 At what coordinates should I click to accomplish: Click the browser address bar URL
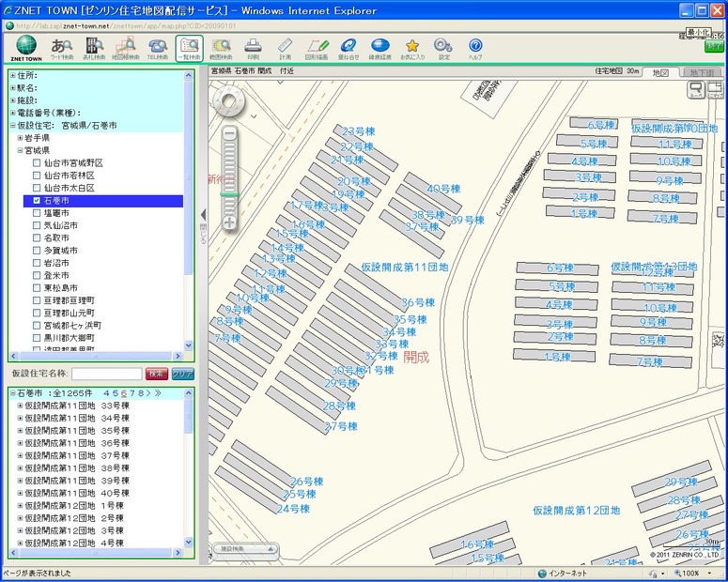pos(126,26)
